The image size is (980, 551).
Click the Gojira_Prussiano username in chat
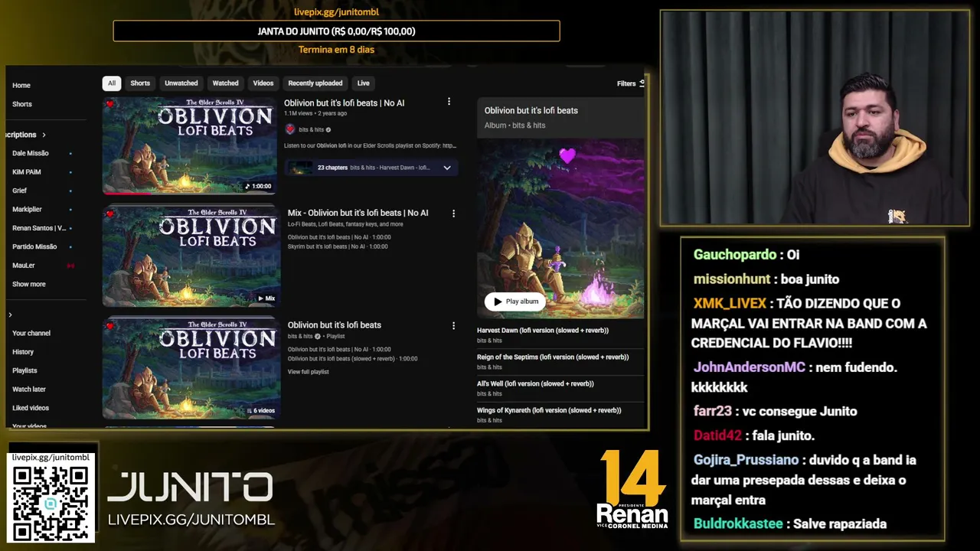[746, 460]
